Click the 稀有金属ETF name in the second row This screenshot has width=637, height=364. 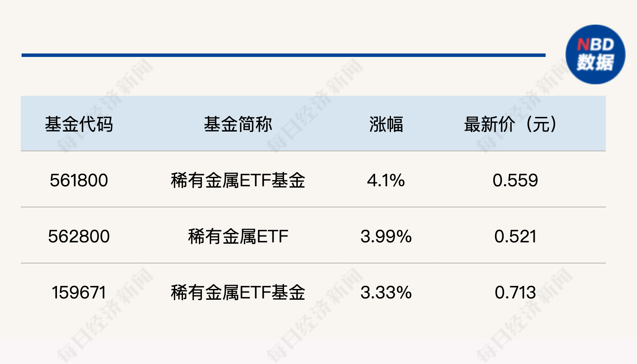(238, 236)
